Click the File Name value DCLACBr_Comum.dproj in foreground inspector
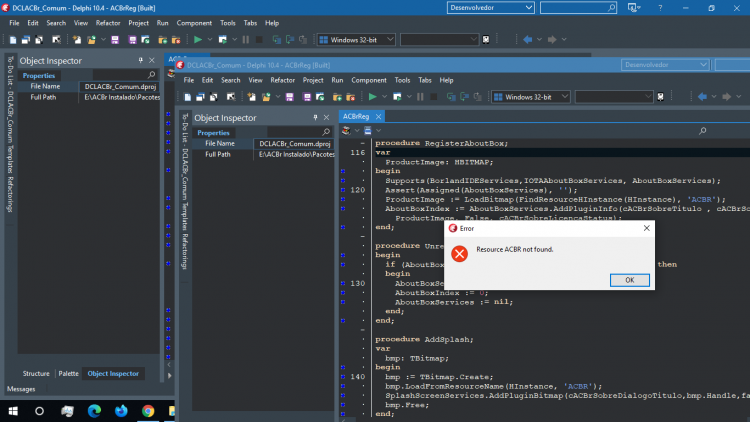Screen dimensions: 750x422 (x=295, y=144)
